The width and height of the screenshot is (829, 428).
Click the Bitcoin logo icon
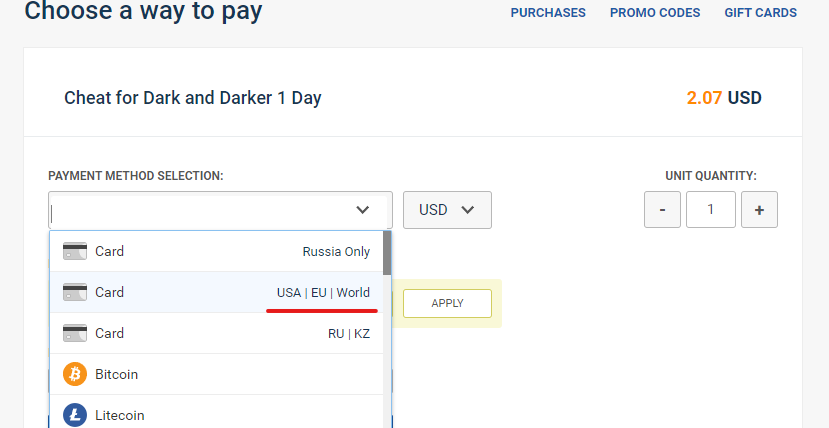pos(75,374)
